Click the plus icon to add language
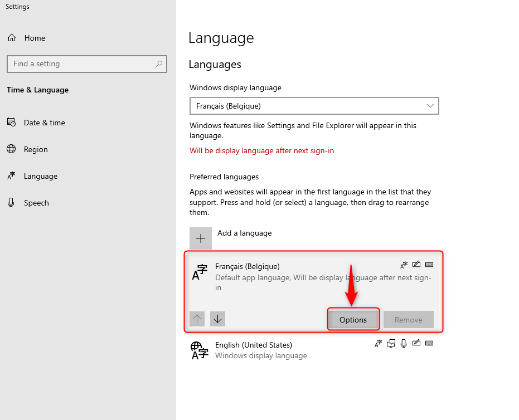This screenshot has width=519, height=420. pos(201,238)
